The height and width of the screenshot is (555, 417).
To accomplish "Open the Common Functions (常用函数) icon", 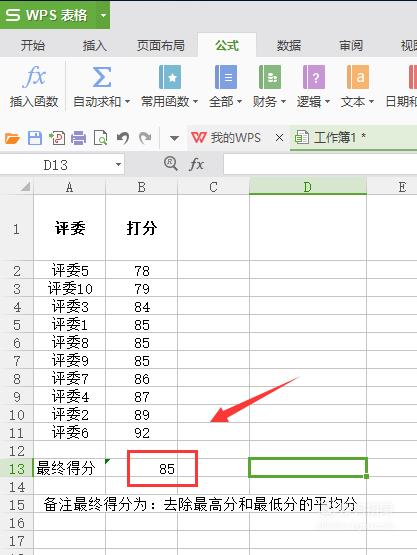I will click(x=170, y=77).
